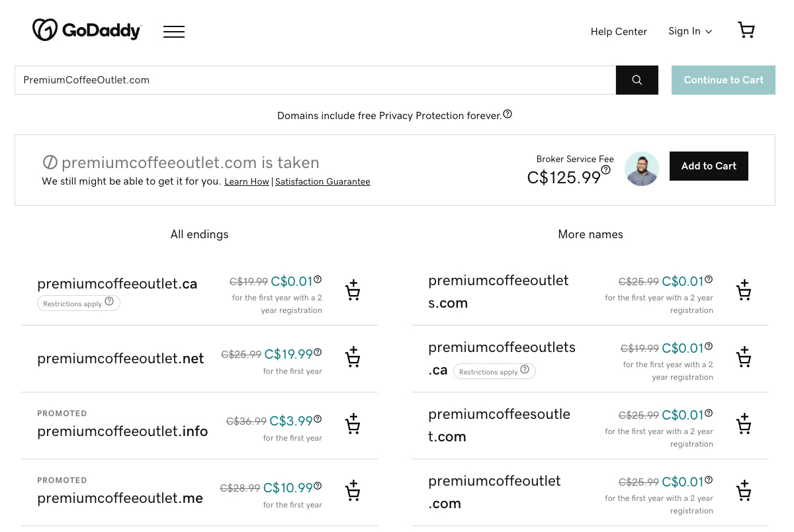Viewport: 794px width, 532px height.
Task: Add premiumcoffeeoutlet.net using its add-to-cart icon
Action: tap(353, 357)
